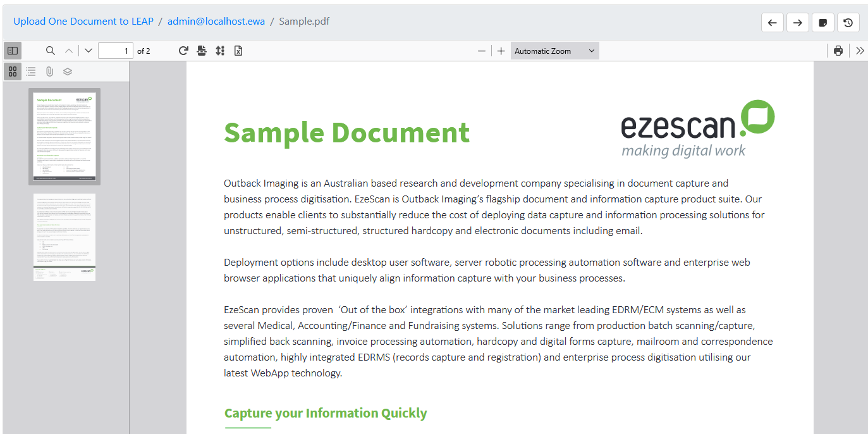Rotate the document clockwise

click(183, 51)
